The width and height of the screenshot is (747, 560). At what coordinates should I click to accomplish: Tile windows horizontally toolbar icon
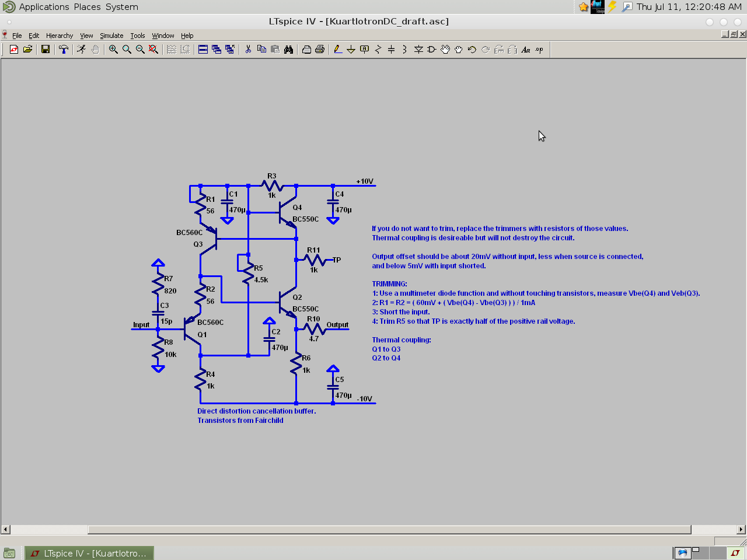click(x=203, y=50)
